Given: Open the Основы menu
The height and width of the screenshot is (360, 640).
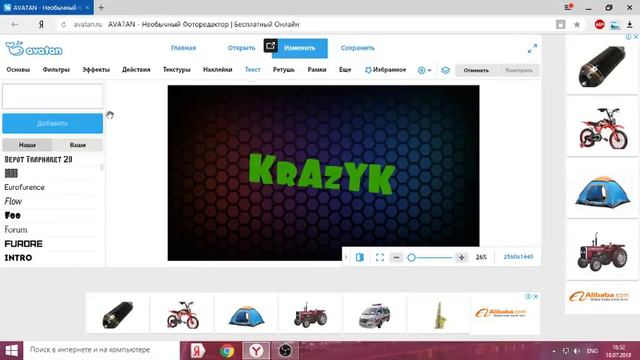Looking at the screenshot, I should pyautogui.click(x=18, y=70).
